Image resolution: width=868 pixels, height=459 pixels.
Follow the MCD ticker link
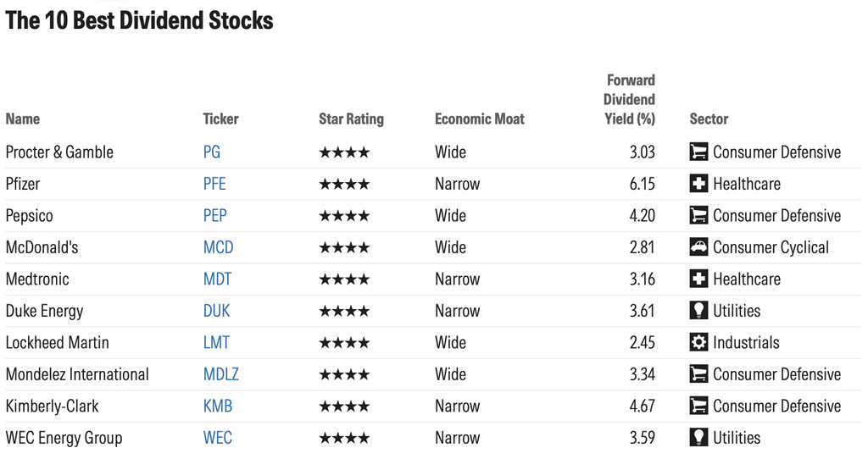click(x=218, y=247)
